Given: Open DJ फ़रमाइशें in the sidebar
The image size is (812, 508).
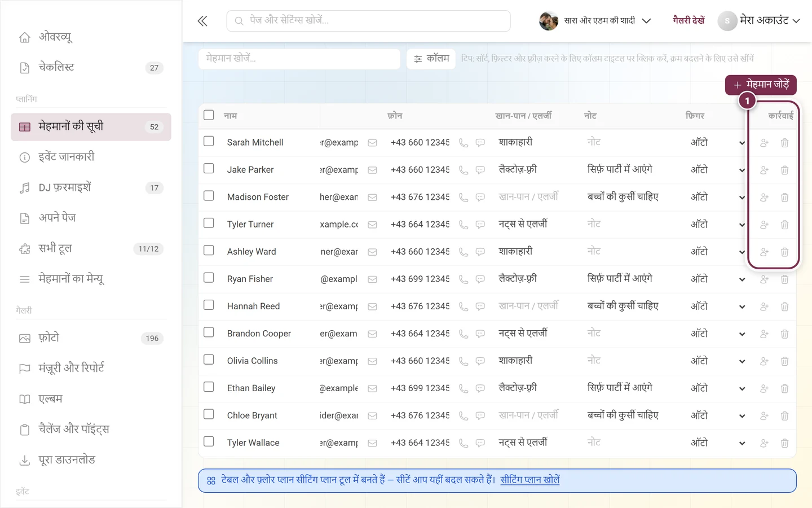Looking at the screenshot, I should click(91, 188).
